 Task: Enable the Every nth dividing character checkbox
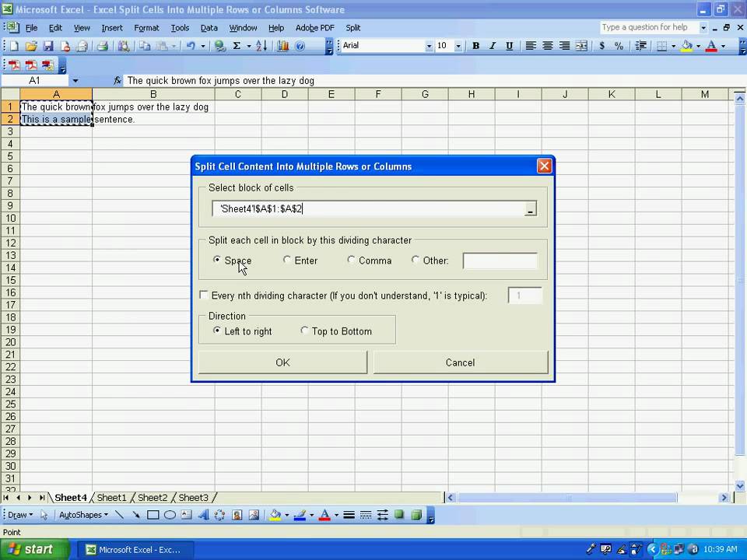(x=203, y=296)
